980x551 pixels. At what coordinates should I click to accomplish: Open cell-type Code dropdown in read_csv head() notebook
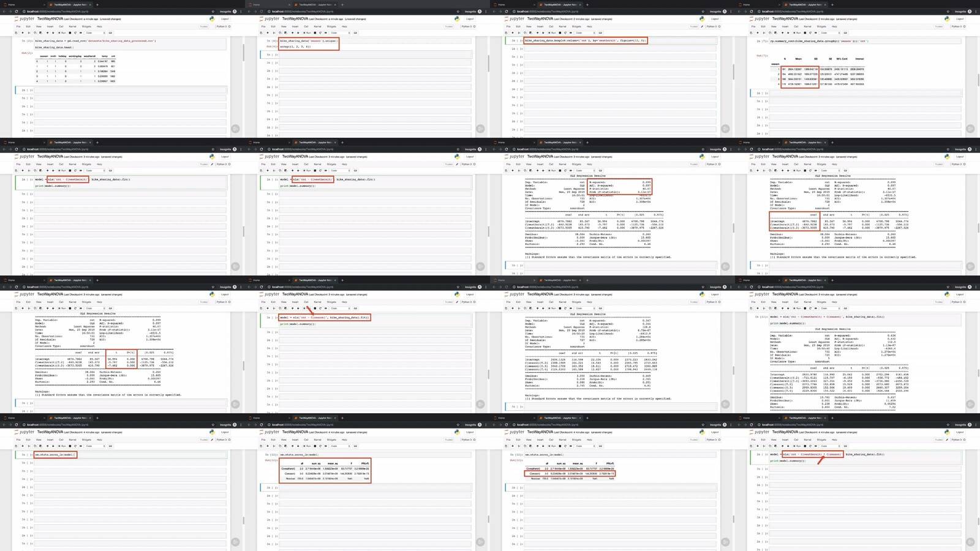coord(95,32)
